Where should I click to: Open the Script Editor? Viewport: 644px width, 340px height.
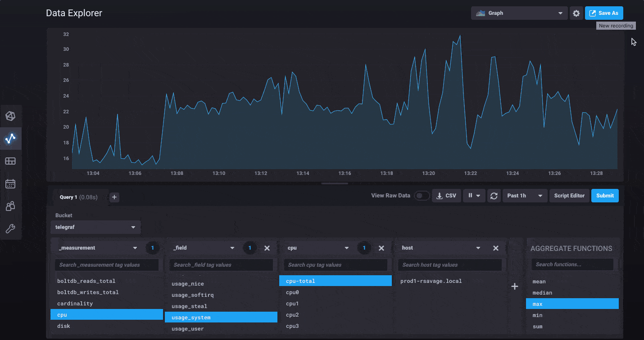tap(569, 196)
